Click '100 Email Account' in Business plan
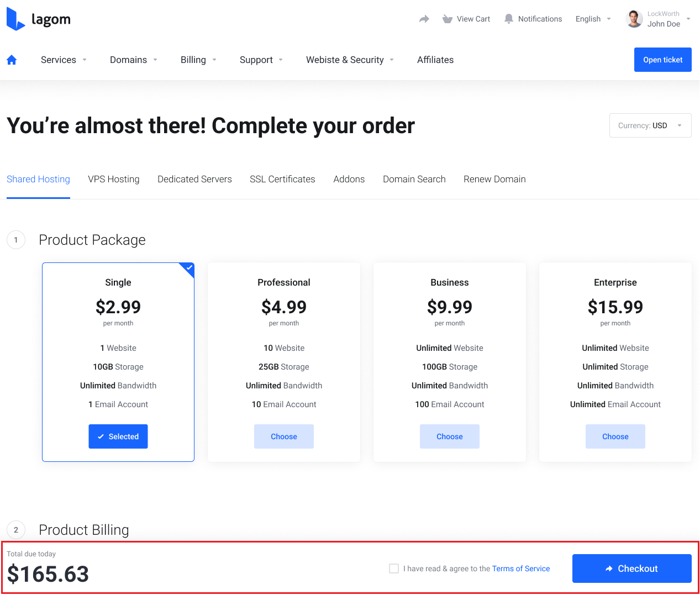The width and height of the screenshot is (700, 595). [x=450, y=404]
